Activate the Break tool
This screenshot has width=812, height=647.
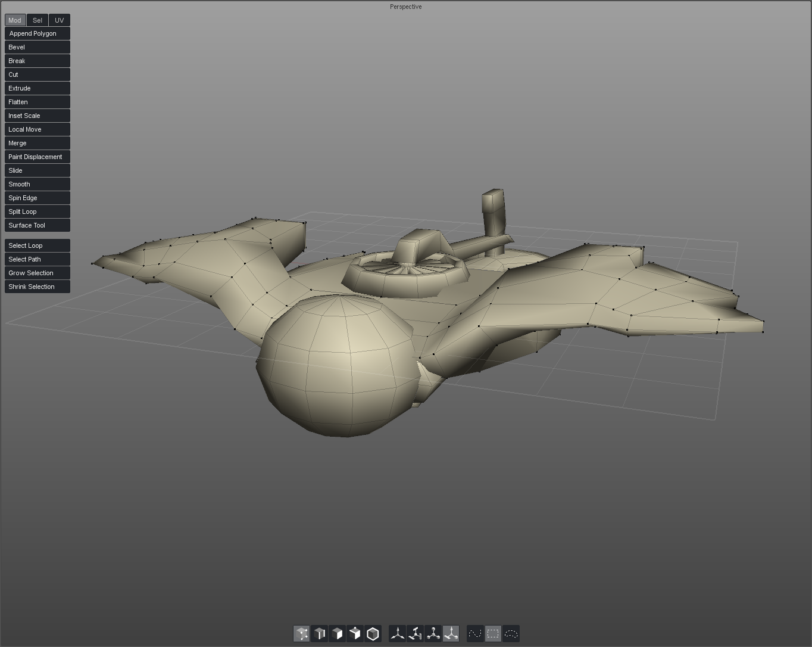coord(38,61)
